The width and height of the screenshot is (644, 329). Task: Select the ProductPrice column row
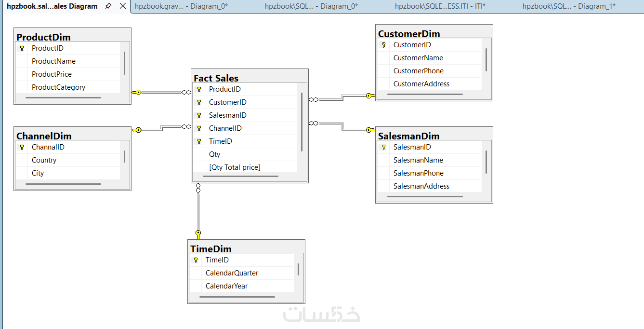point(67,74)
